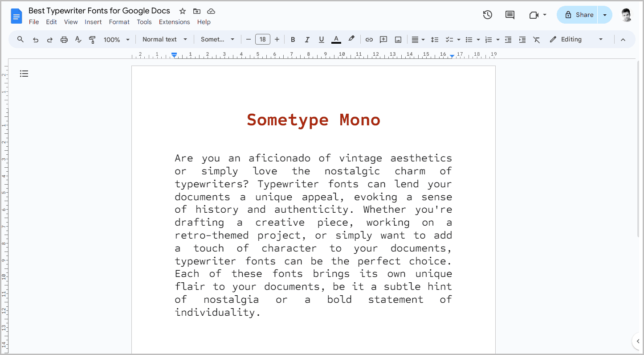Open version history clock icon
Viewport: 644px width, 355px height.
488,15
